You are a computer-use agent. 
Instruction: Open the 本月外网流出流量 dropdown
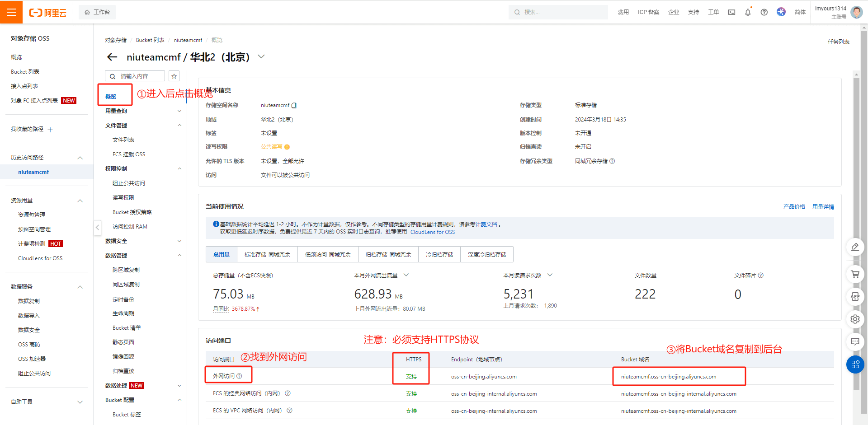click(x=406, y=275)
